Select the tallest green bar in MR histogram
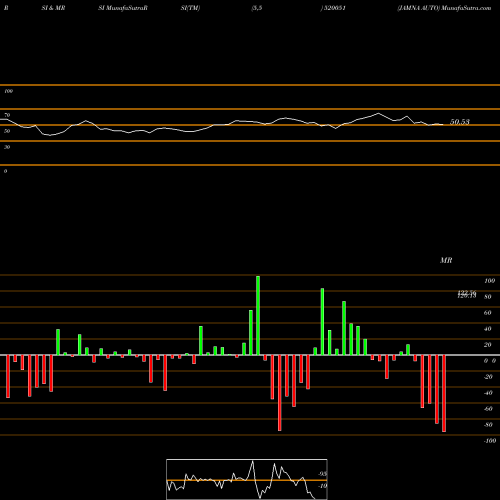The image size is (500, 500). 258,315
